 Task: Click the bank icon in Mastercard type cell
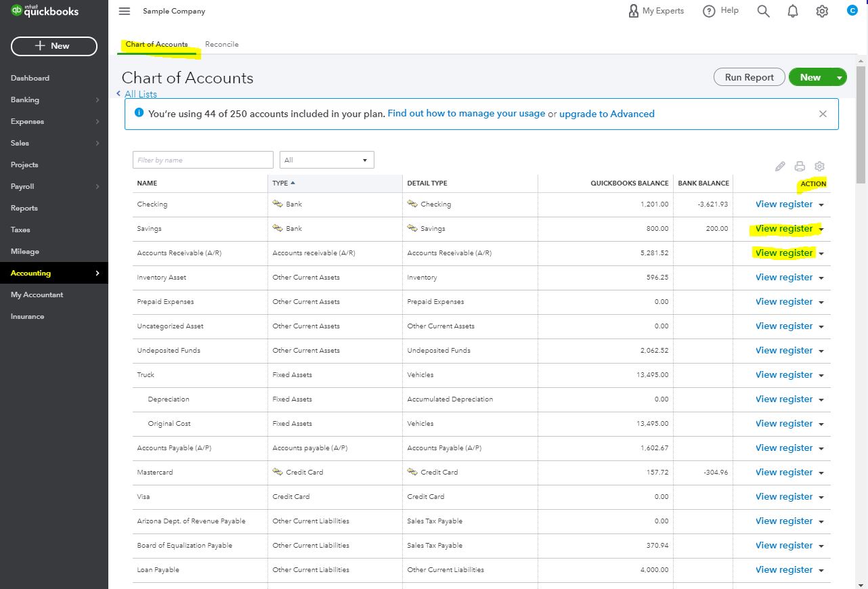point(278,471)
